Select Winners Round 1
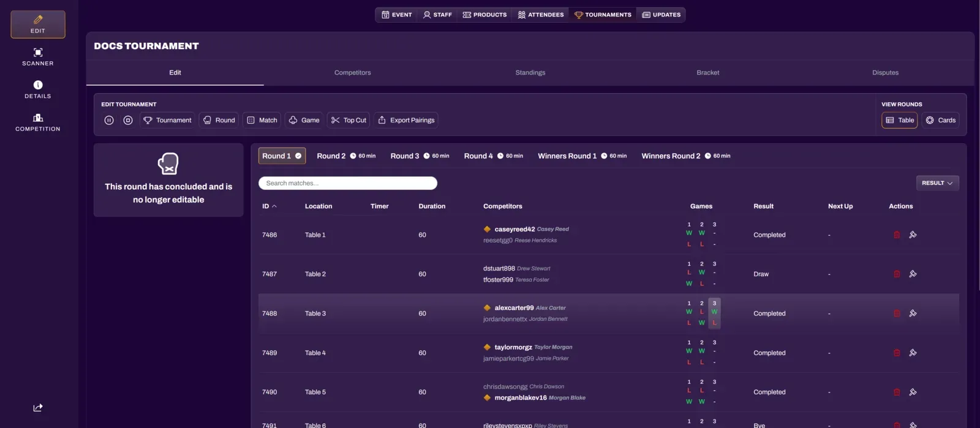 (x=567, y=156)
